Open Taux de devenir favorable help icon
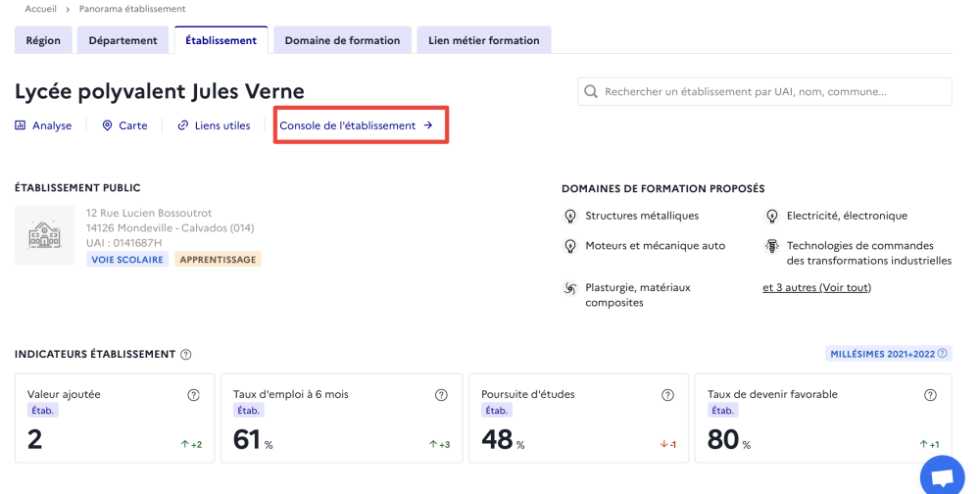Image resolution: width=980 pixels, height=494 pixels. [931, 395]
